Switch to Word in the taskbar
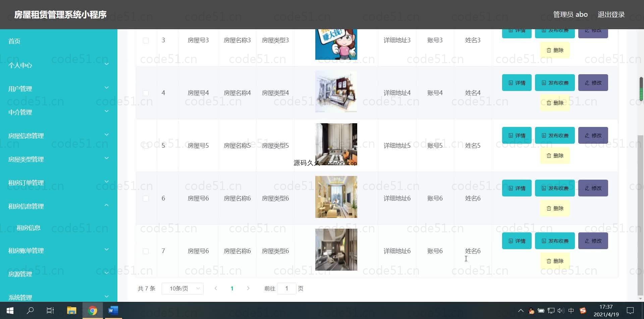644x319 pixels. [113, 311]
